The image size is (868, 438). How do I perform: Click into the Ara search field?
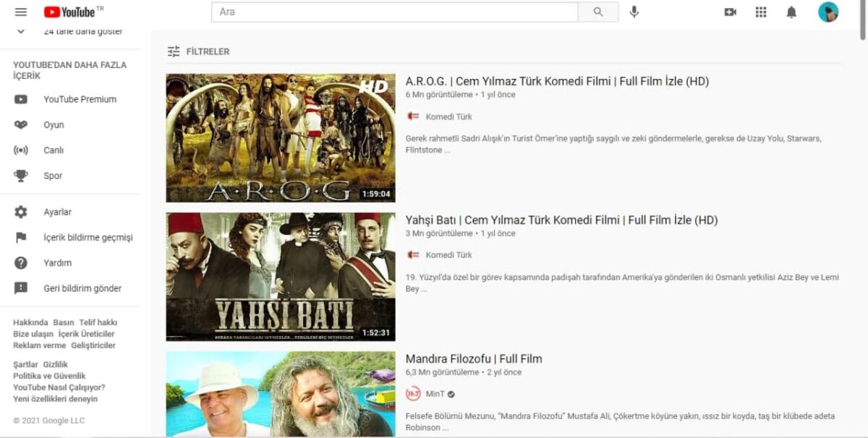[394, 12]
